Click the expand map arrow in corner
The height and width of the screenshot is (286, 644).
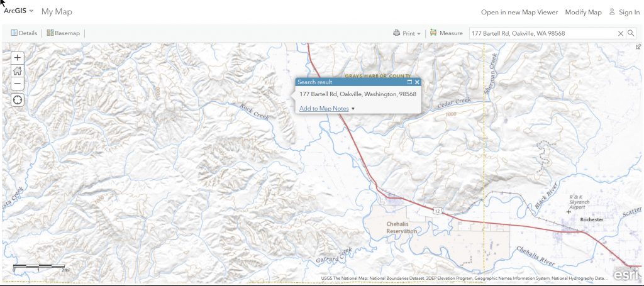638,47
